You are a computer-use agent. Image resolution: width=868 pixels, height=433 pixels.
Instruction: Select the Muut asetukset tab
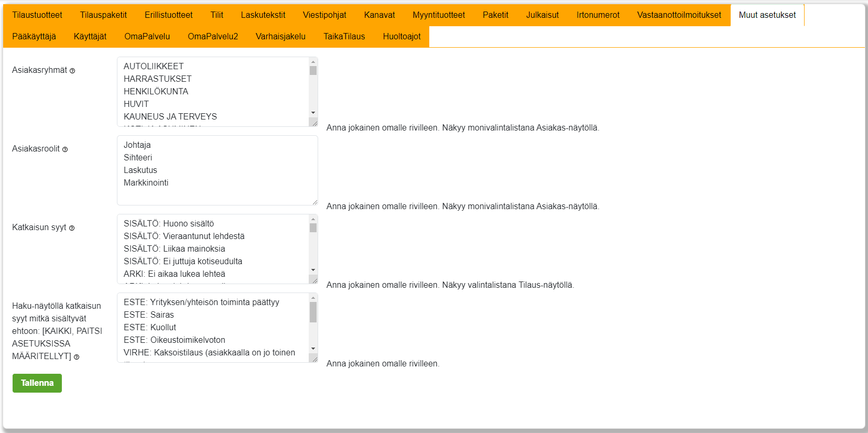[x=767, y=15]
